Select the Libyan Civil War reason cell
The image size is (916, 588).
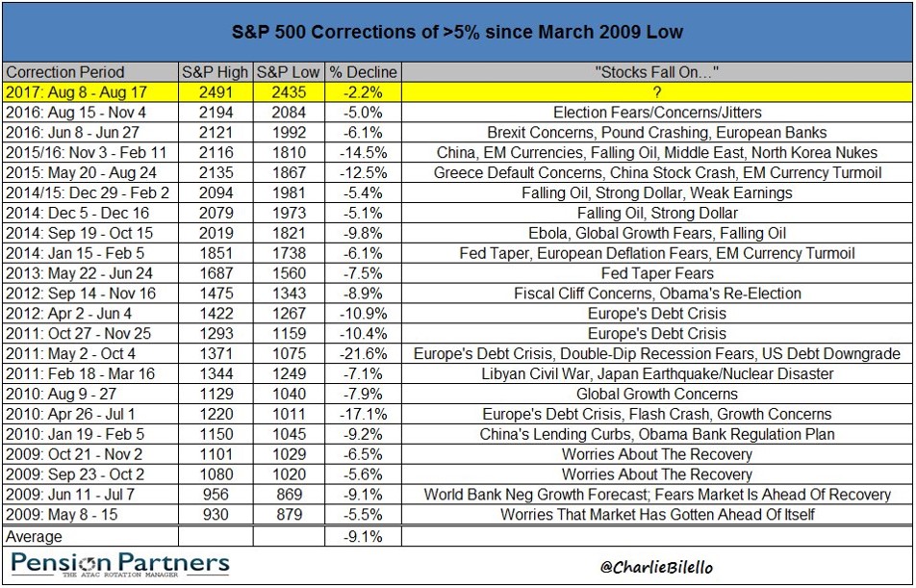pyautogui.click(x=657, y=374)
